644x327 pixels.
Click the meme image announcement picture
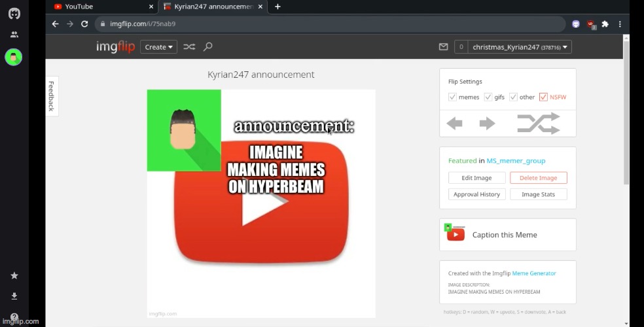pyautogui.click(x=261, y=203)
